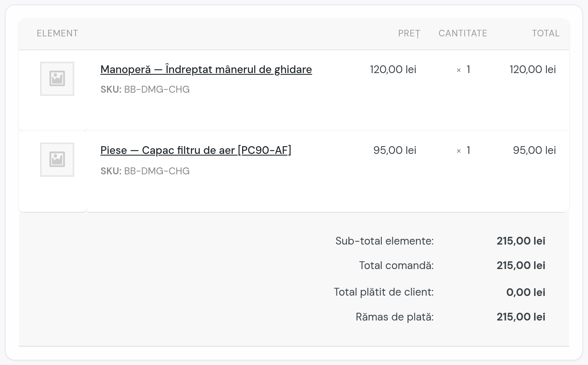
Task: Click the Total comandă amount
Action: pos(521,265)
